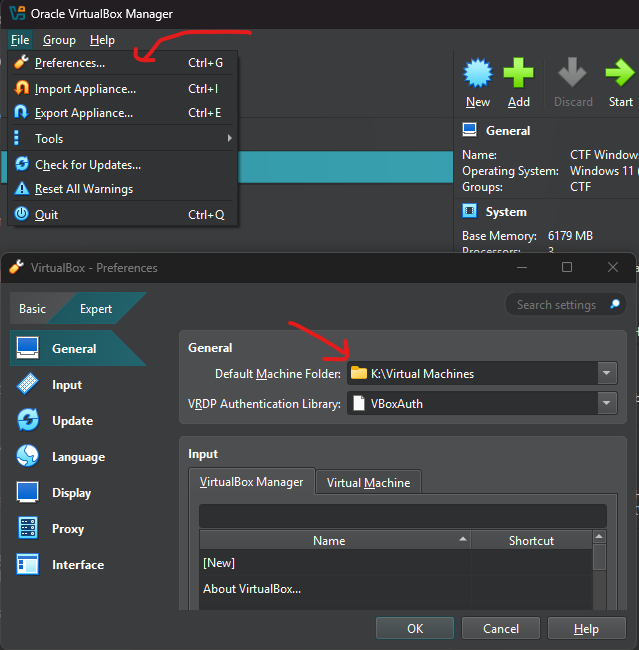Select the About VirtualBox... shortcut row
The width and height of the screenshot is (639, 650).
396,589
